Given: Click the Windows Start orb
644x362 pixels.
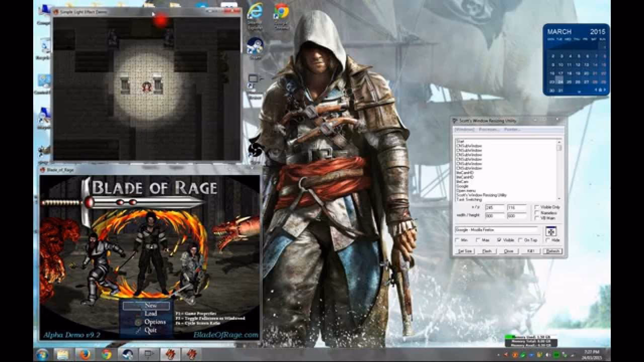Looking at the screenshot, I should (x=42, y=354).
